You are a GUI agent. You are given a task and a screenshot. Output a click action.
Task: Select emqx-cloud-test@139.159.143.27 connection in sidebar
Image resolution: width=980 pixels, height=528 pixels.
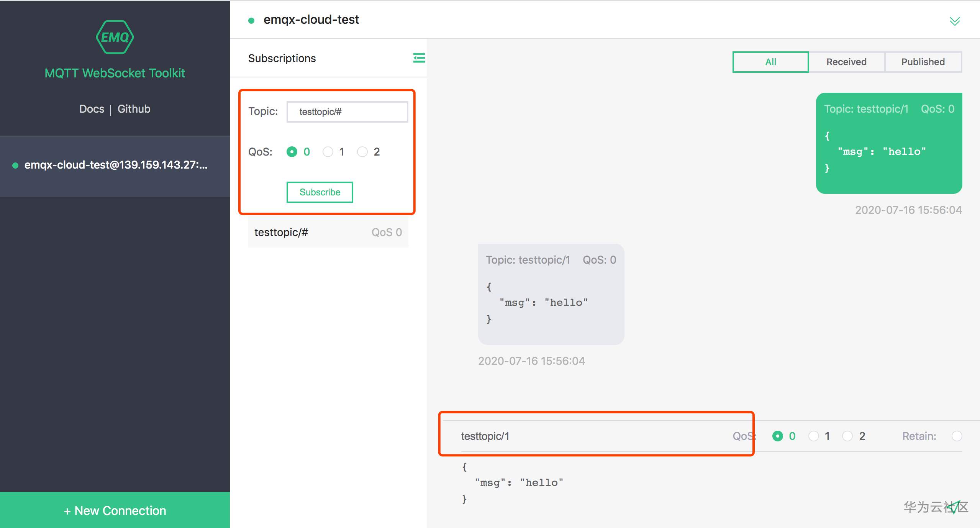(x=115, y=165)
